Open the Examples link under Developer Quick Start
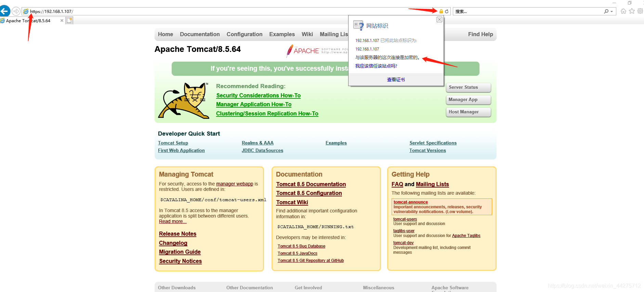644x292 pixels. click(336, 143)
